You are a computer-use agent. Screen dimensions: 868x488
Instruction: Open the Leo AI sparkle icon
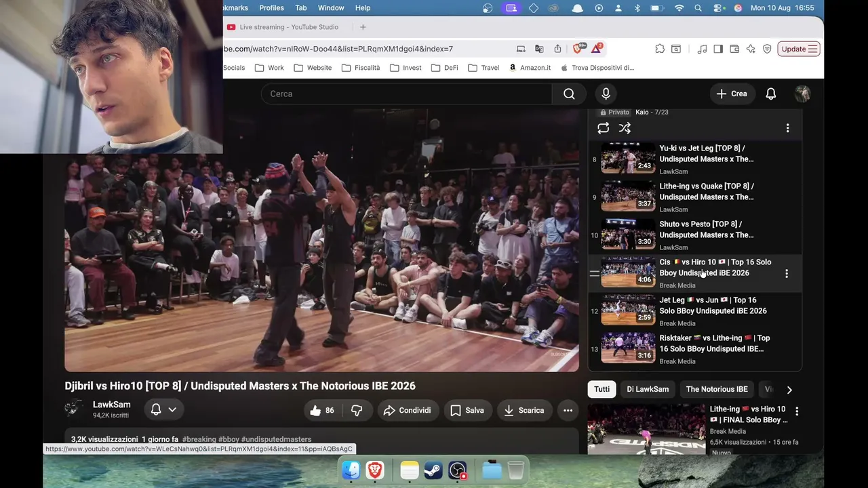(x=751, y=49)
